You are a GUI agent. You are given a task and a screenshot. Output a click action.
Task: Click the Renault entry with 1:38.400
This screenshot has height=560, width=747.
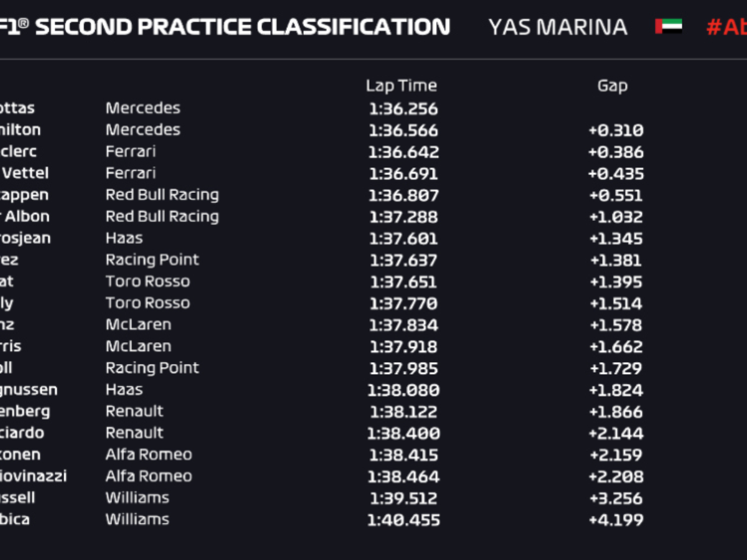[x=134, y=432]
